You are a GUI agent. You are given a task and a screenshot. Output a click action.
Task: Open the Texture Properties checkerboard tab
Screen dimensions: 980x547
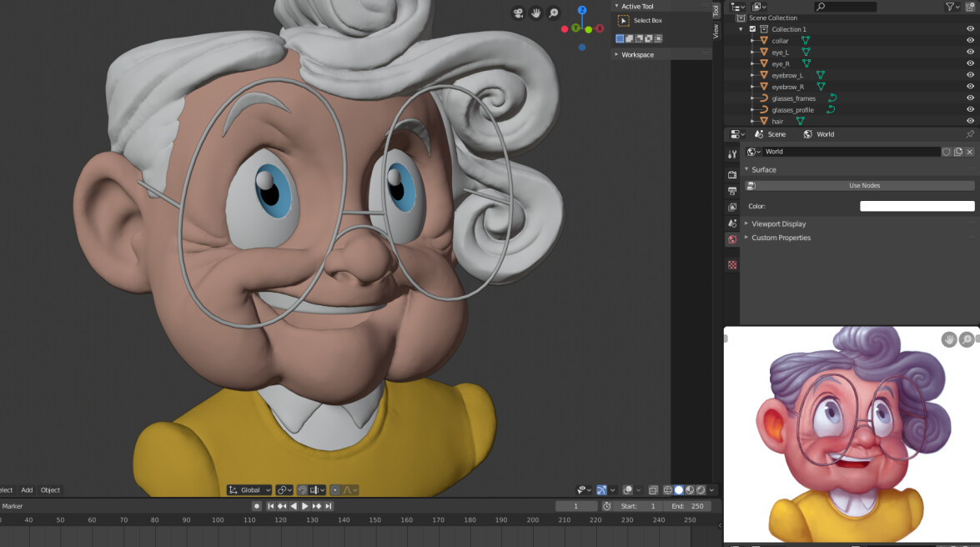pos(731,264)
